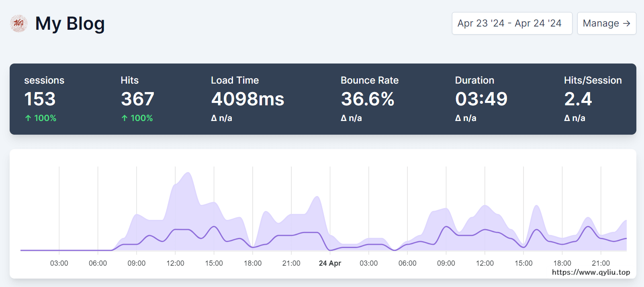Click the Manage button

point(606,23)
